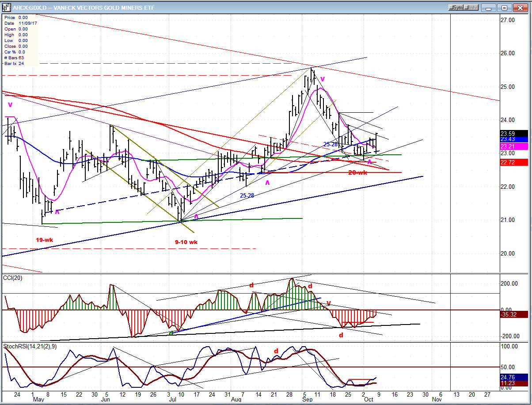The width and height of the screenshot is (532, 405).
Task: Click the 20.00 price axis label
Action: pos(507,253)
